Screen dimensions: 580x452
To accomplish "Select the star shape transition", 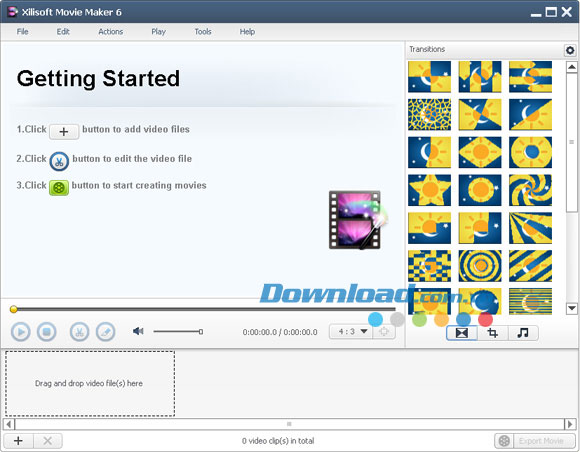I will point(429,190).
